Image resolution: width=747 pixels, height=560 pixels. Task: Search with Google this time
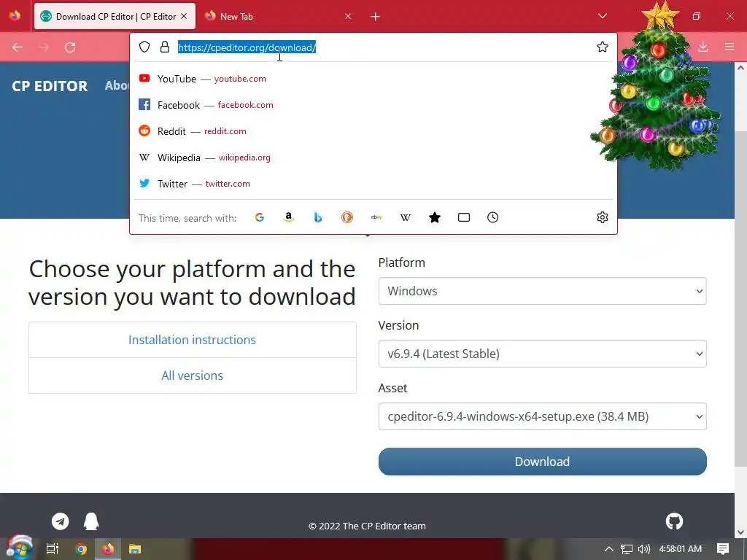tap(260, 217)
